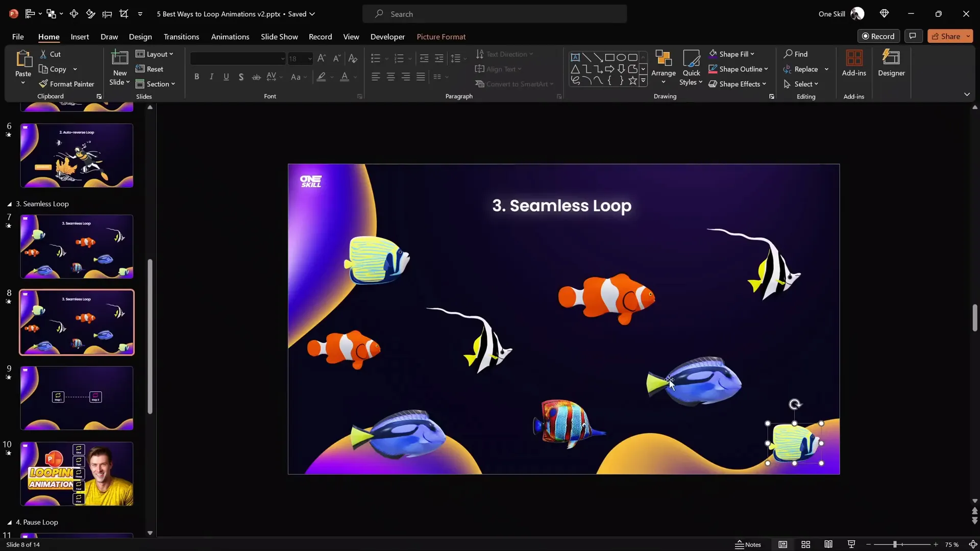Click the Paste clipboard icon
The height and width of the screenshot is (551, 980).
23,59
